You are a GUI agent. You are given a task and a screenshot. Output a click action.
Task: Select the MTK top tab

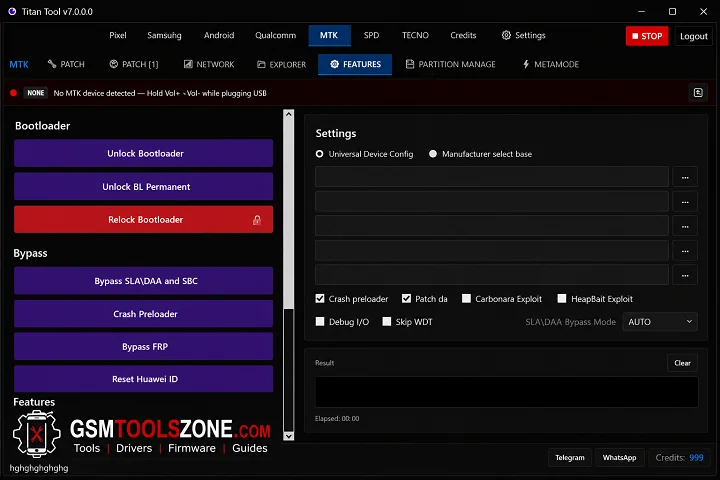click(x=329, y=35)
